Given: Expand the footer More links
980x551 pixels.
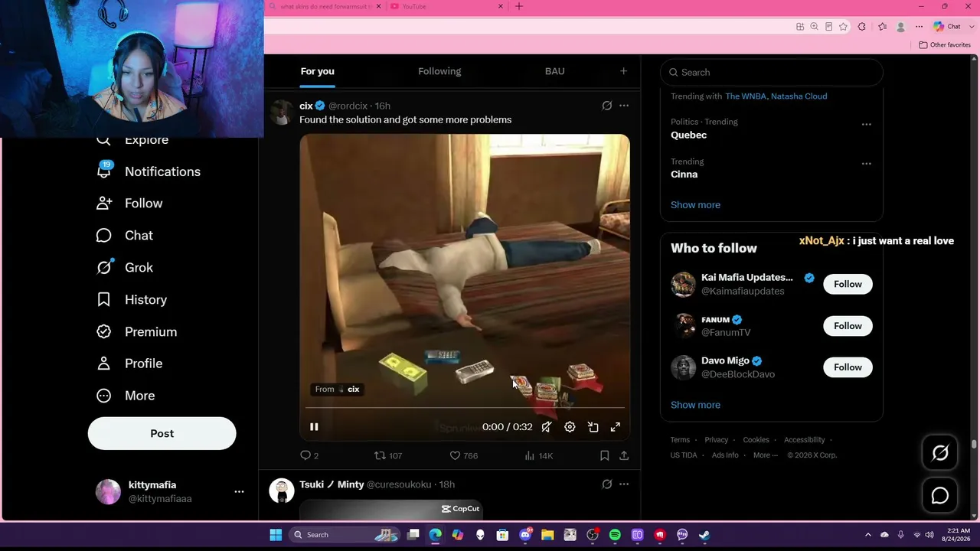Looking at the screenshot, I should tap(765, 455).
